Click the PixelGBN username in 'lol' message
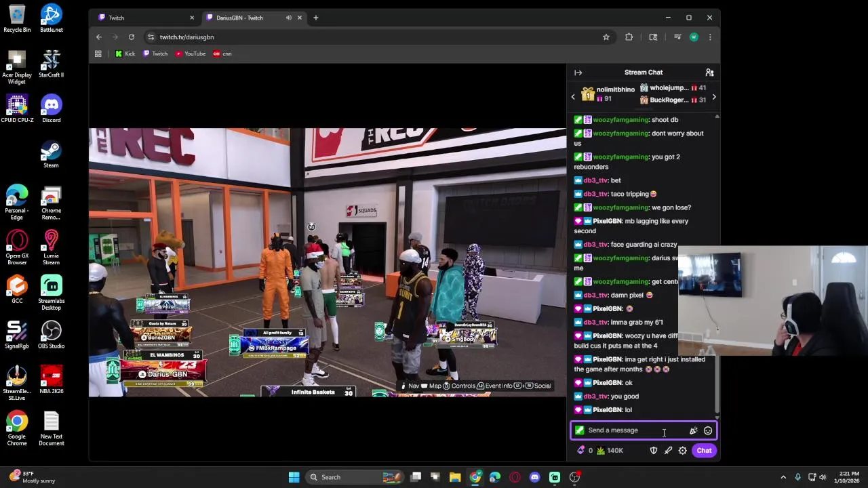Screen dimensions: 868x488 [608, 410]
